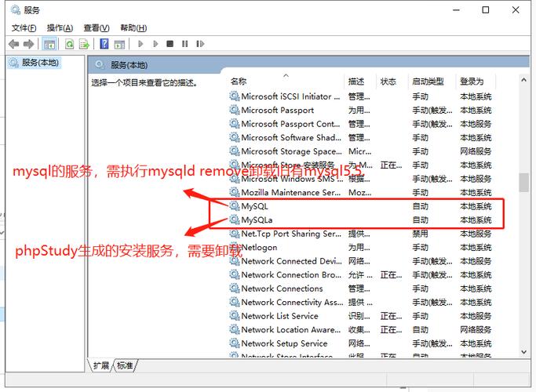The image size is (536, 392).
Task: Click the scrollbar up arrow
Action: (523, 79)
